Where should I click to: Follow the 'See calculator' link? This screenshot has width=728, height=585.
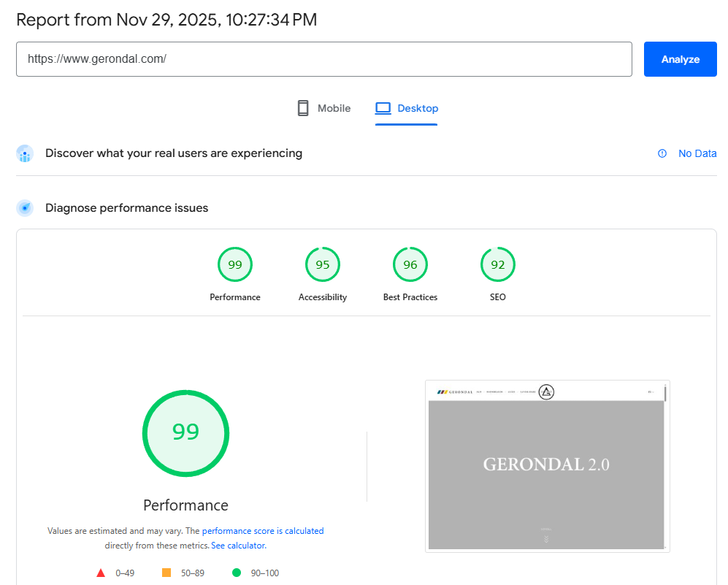238,546
